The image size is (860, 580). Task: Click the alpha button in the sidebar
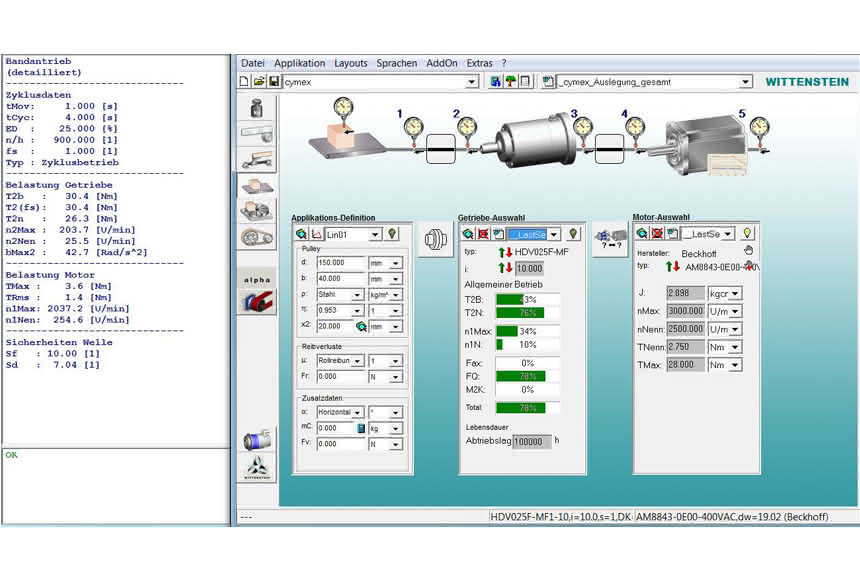pyautogui.click(x=257, y=280)
